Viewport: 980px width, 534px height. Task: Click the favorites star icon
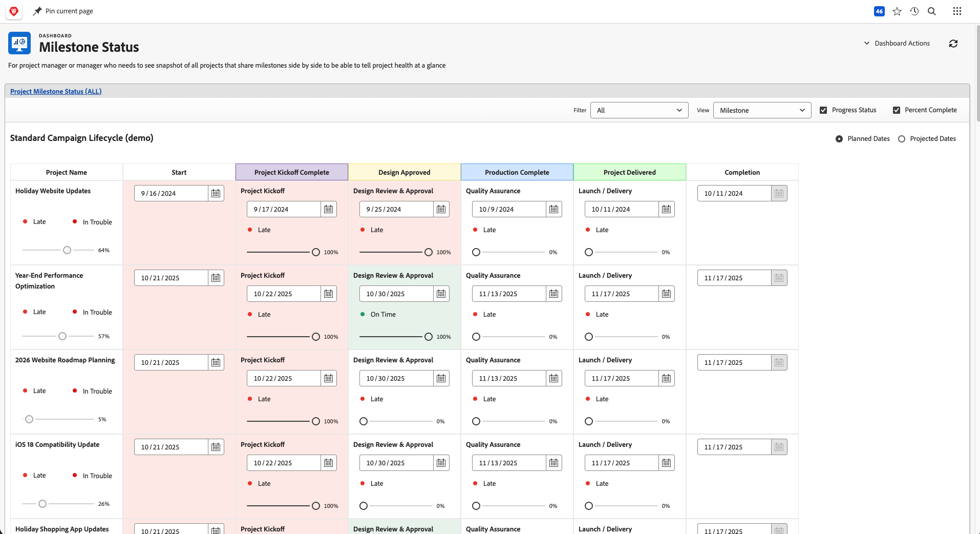click(x=897, y=11)
